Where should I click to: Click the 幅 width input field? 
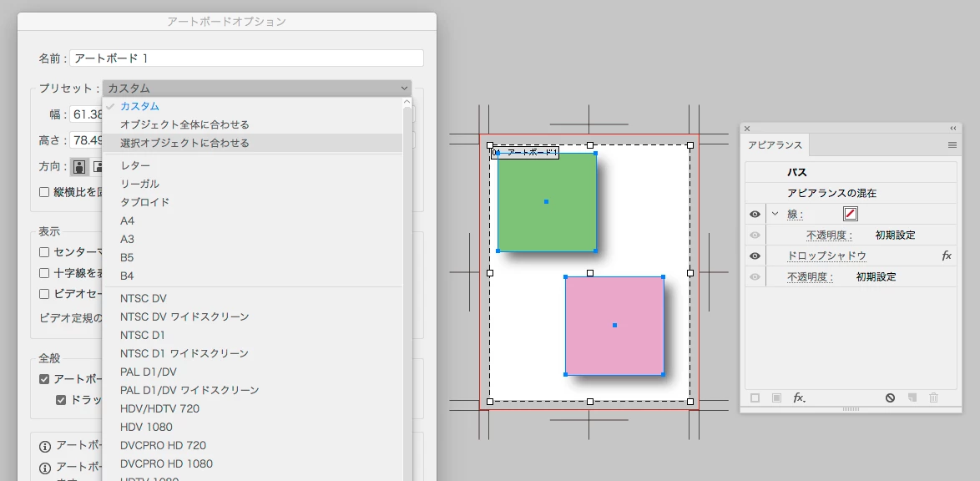[x=86, y=114]
